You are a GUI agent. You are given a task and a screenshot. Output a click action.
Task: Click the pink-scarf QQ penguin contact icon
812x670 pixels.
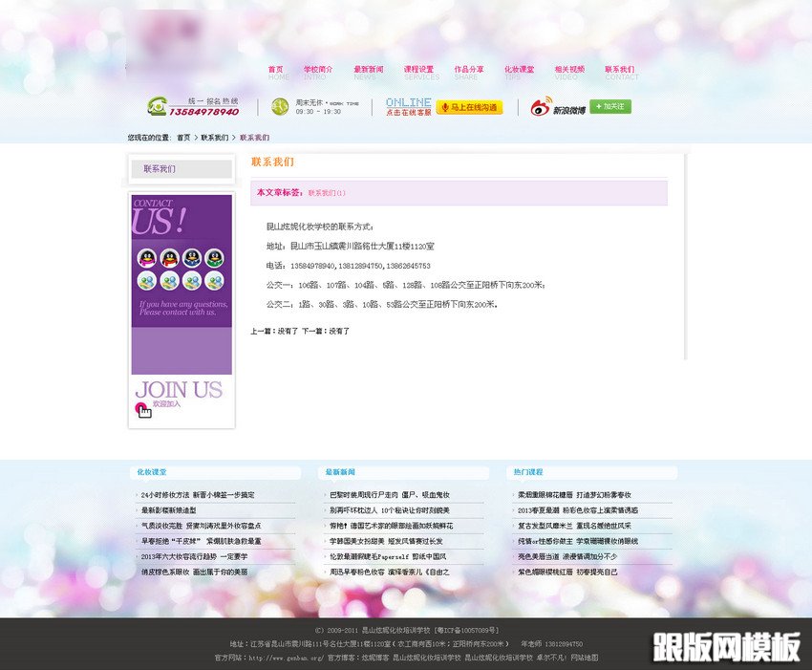coord(148,258)
